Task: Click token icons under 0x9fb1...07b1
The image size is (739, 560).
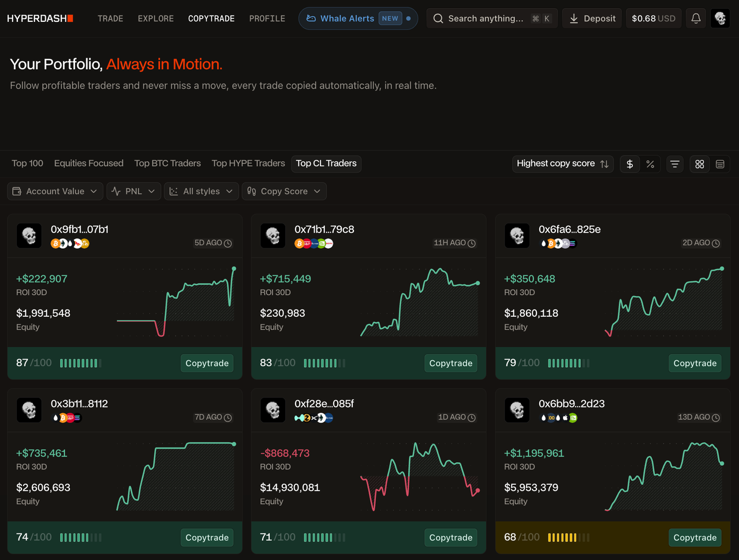Action: (70, 244)
